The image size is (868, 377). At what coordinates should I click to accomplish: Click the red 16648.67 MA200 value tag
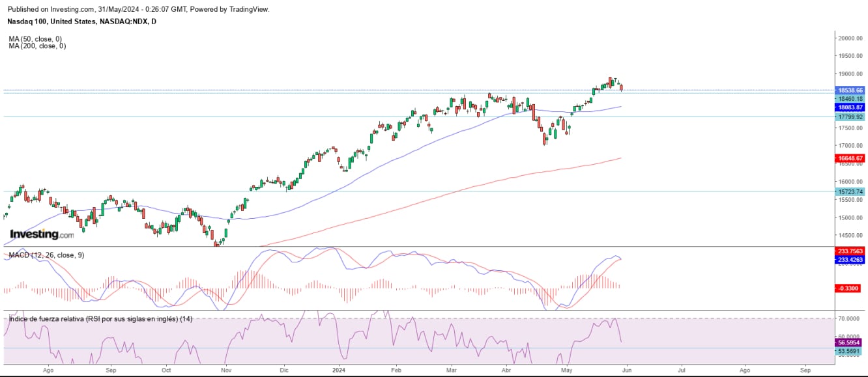tap(850, 158)
